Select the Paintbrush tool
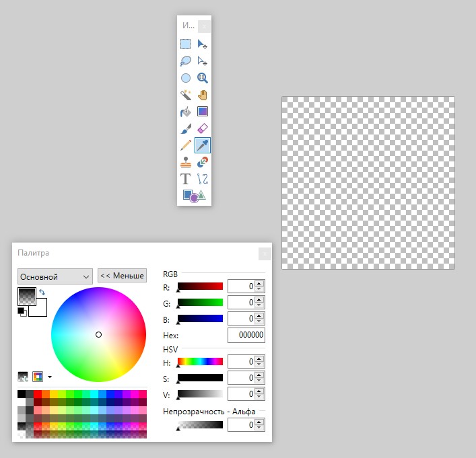 coord(185,128)
